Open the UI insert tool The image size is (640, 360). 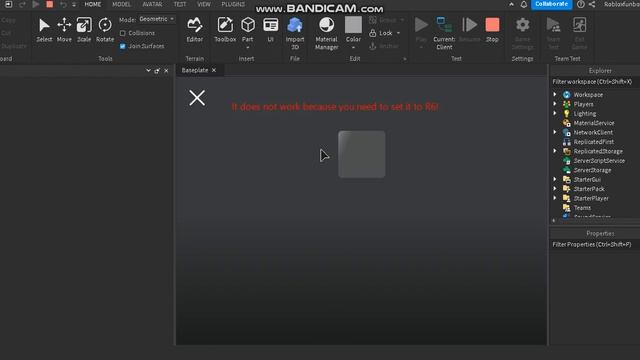[270, 30]
